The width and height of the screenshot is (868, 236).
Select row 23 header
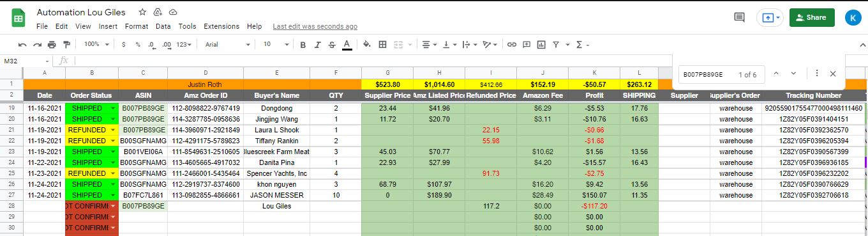click(11, 152)
